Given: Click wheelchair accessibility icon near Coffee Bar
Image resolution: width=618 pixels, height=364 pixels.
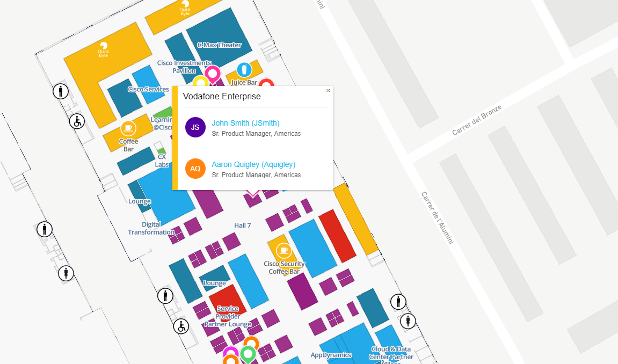Looking at the screenshot, I should point(77,121).
